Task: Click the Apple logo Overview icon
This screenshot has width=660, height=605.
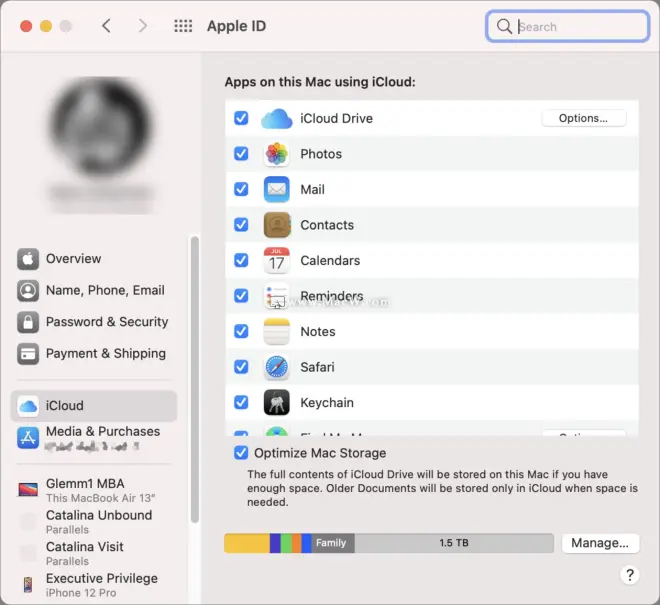Action: click(28, 259)
